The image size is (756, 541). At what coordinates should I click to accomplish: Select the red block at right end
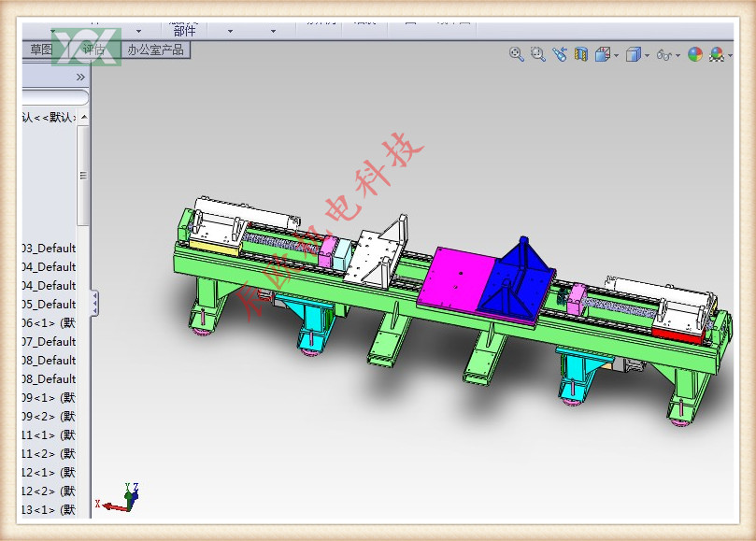(x=678, y=335)
